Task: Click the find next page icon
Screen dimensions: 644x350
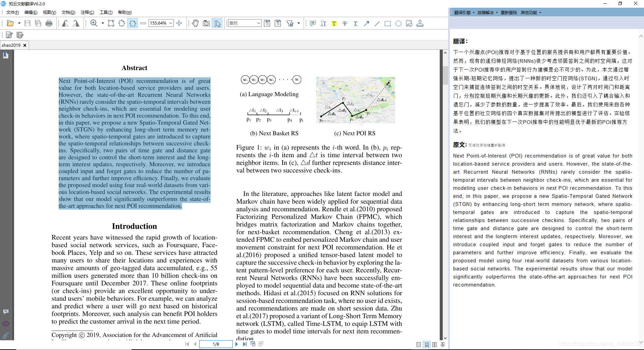Action: 278,23
